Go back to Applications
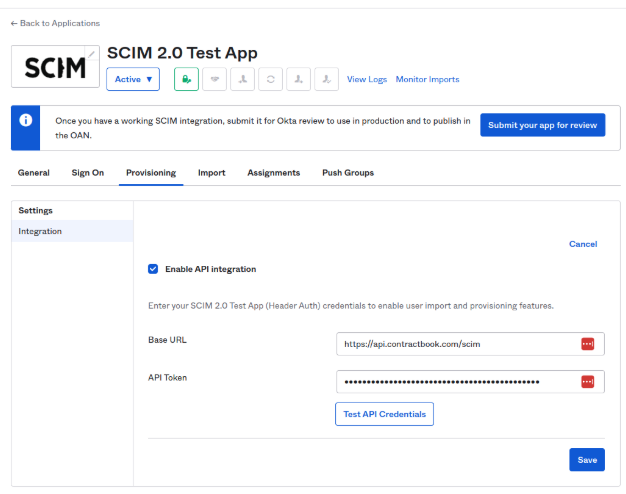 (55, 23)
